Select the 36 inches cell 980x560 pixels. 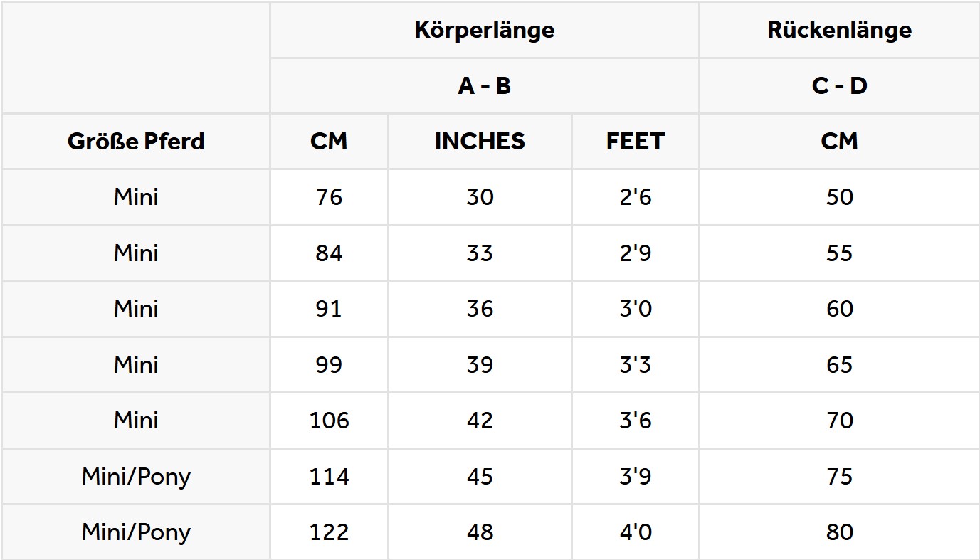tap(480, 309)
